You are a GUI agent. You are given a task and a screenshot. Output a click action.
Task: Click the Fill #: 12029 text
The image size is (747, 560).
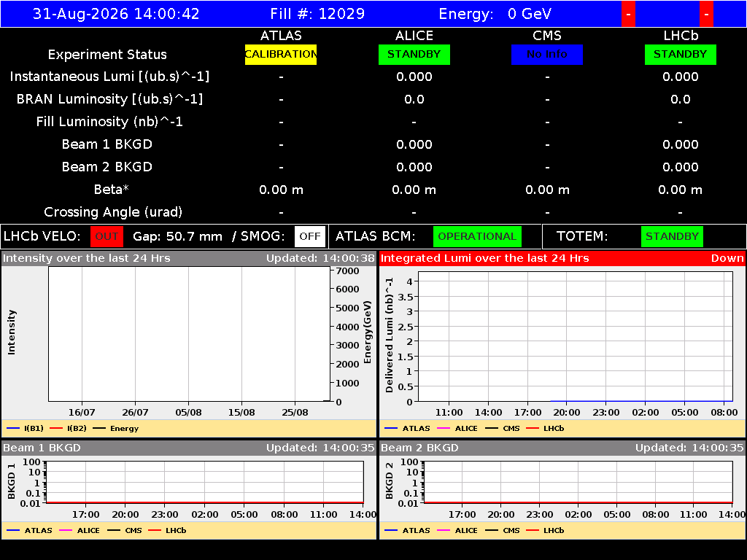tap(317, 13)
